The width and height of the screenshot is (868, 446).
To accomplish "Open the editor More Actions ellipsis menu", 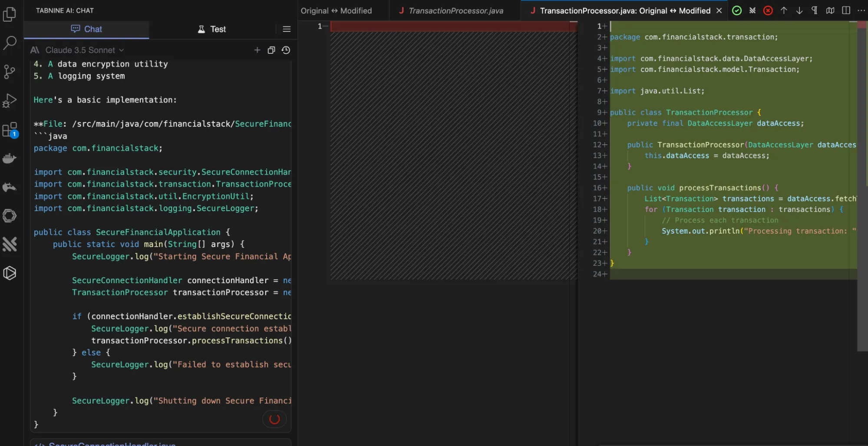I will (x=861, y=10).
